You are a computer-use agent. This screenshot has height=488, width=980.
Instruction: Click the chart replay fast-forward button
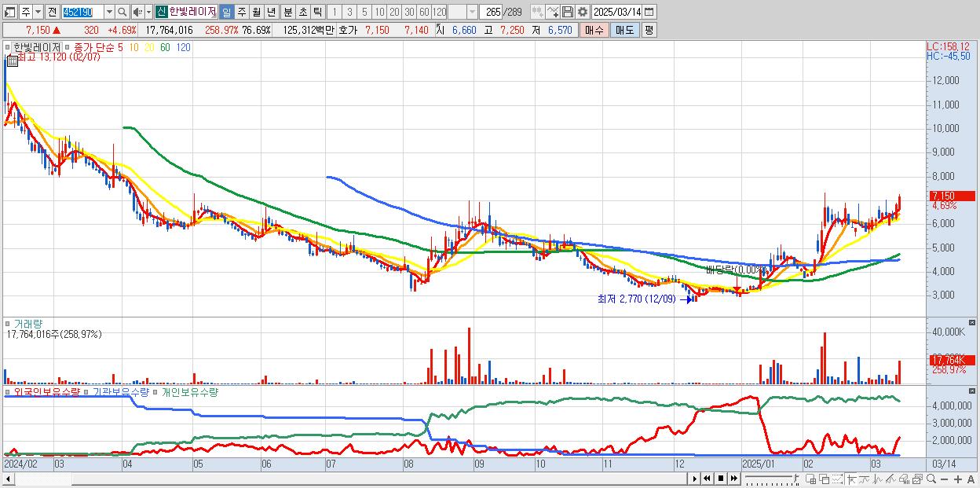[733, 479]
